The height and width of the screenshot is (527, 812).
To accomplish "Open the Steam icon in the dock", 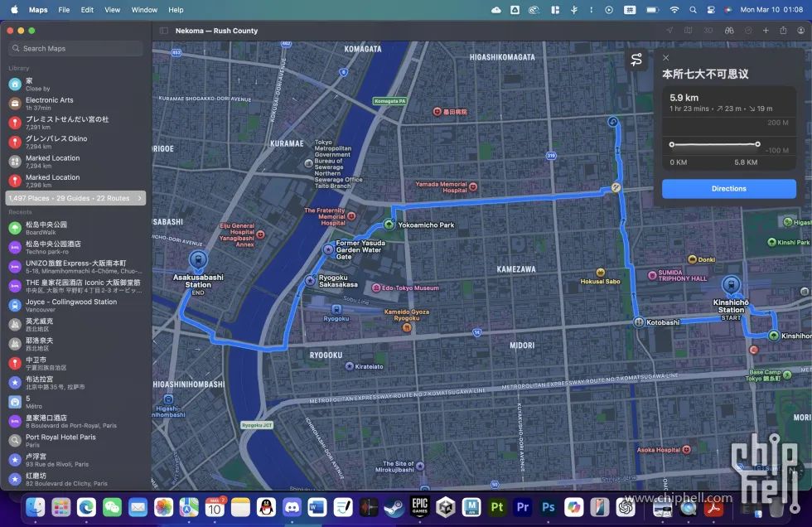I will [x=394, y=508].
